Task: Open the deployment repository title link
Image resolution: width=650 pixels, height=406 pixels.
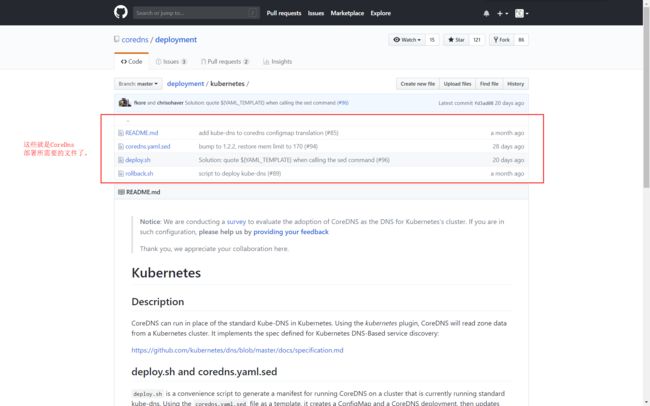Action: point(176,40)
